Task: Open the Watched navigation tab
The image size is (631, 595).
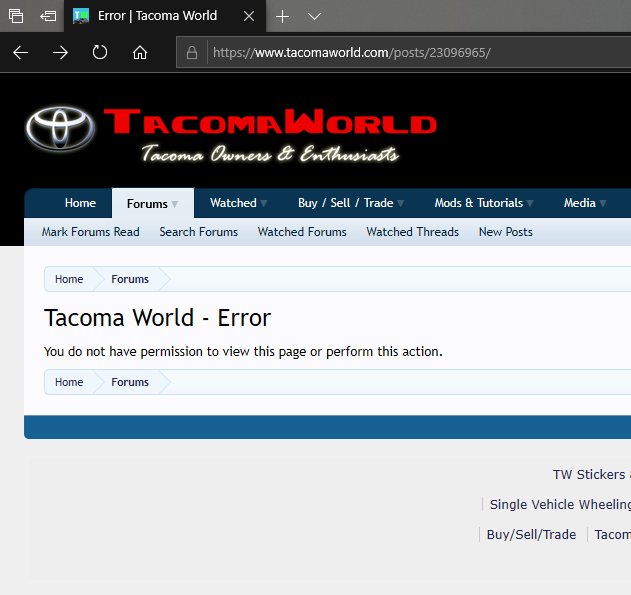Action: tap(233, 203)
